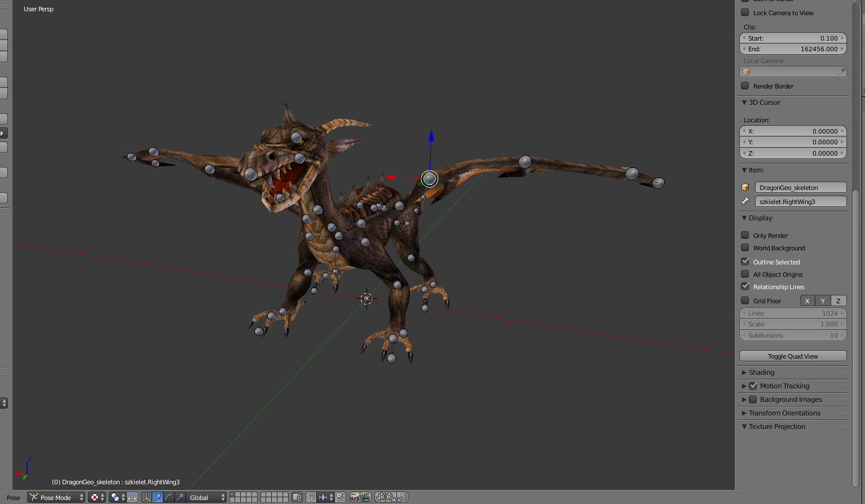Screen dimensions: 865x504
Task: Click the 3D Cursor Z location field
Action: point(793,153)
